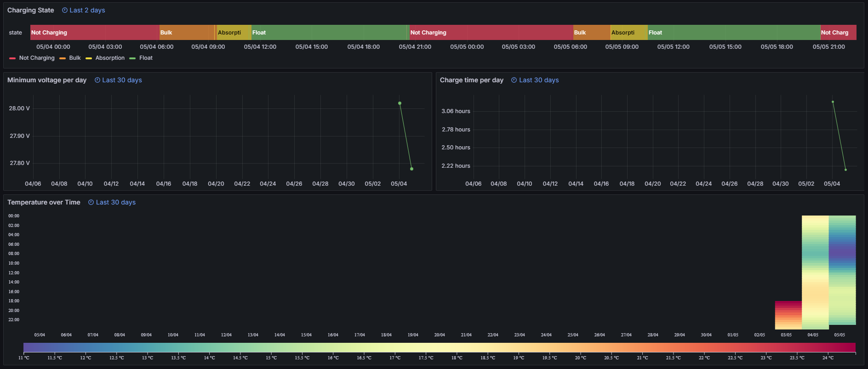Click the 04/05 heatmap column
The width and height of the screenshot is (868, 369).
815,272
